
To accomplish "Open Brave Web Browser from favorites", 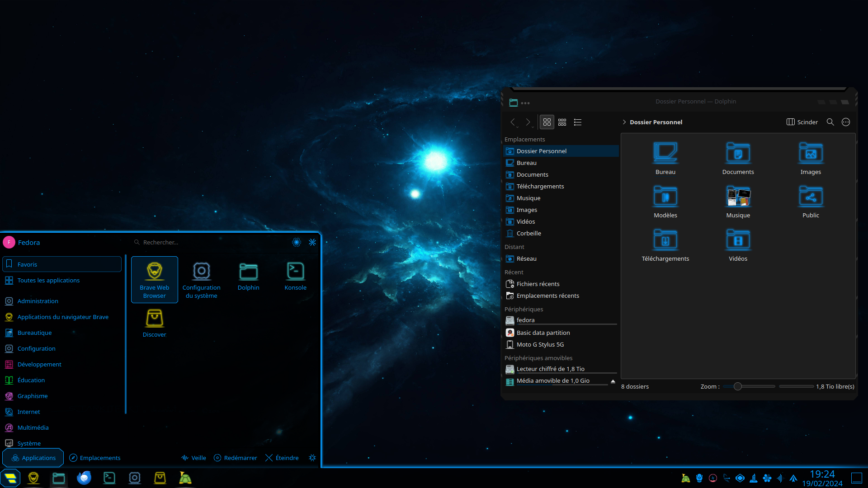I will tap(154, 279).
